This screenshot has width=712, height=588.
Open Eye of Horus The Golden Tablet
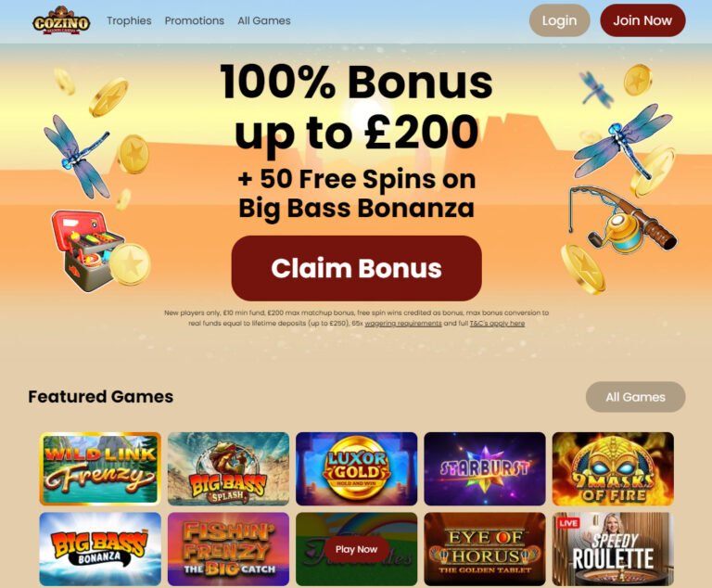(x=485, y=549)
